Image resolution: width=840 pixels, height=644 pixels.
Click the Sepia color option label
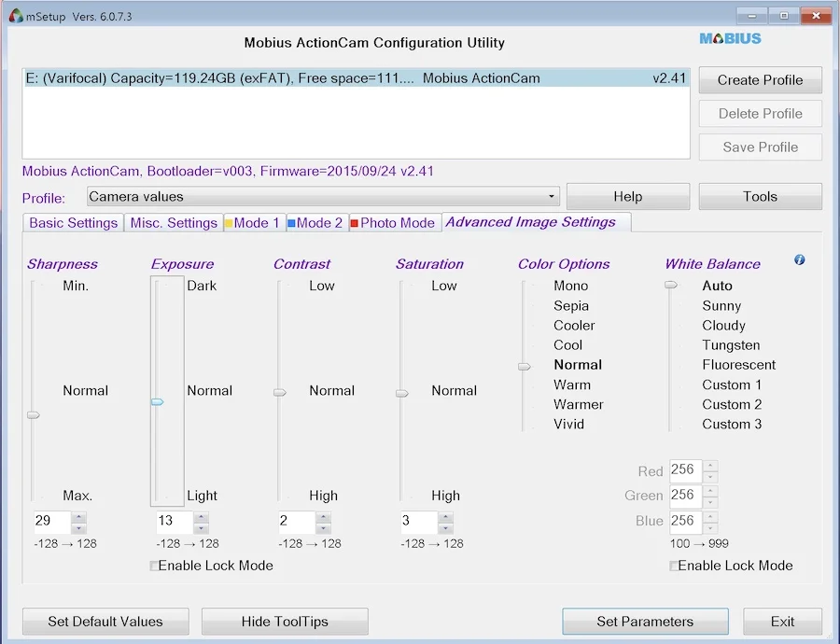pyautogui.click(x=571, y=306)
